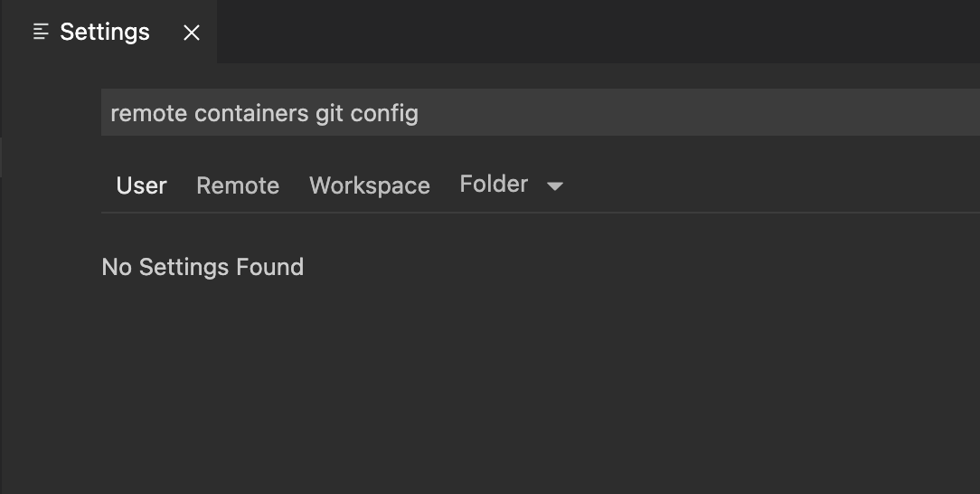Place cursor after 'config' in search field
The width and height of the screenshot is (980, 494).
pyautogui.click(x=420, y=114)
